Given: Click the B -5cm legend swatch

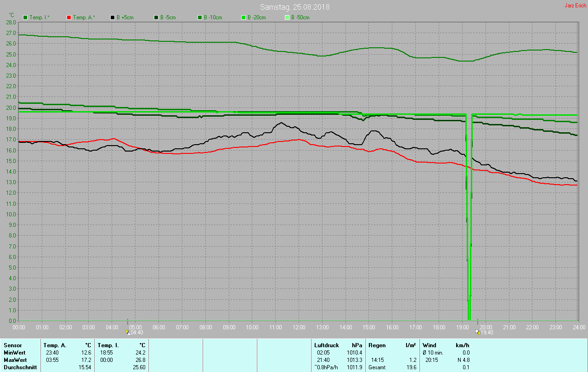Looking at the screenshot, I should pos(156,17).
